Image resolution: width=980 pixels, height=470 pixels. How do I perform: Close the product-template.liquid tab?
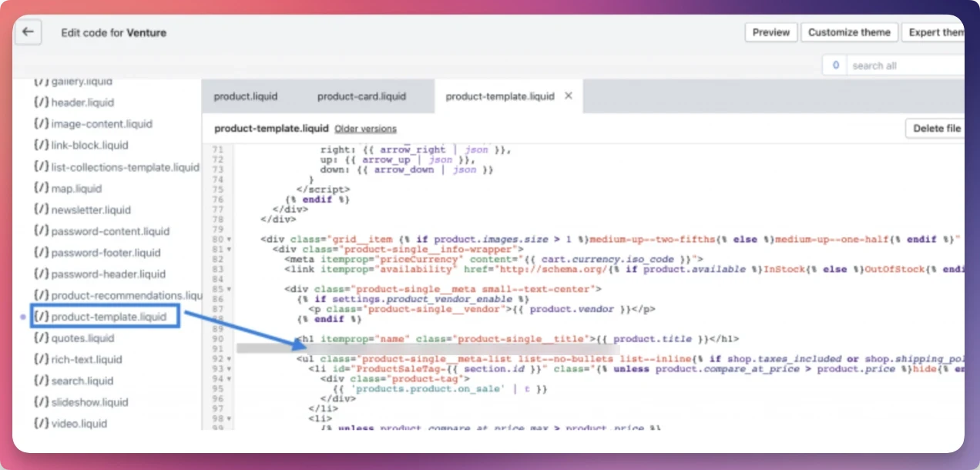tap(569, 96)
